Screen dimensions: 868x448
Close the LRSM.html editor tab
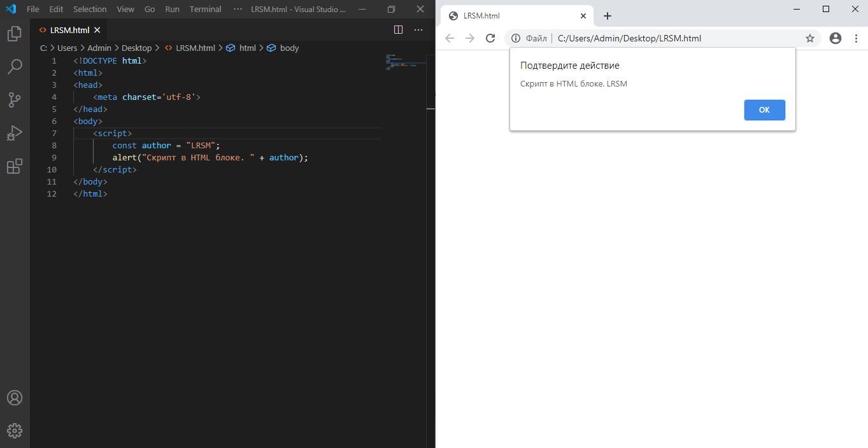(97, 30)
